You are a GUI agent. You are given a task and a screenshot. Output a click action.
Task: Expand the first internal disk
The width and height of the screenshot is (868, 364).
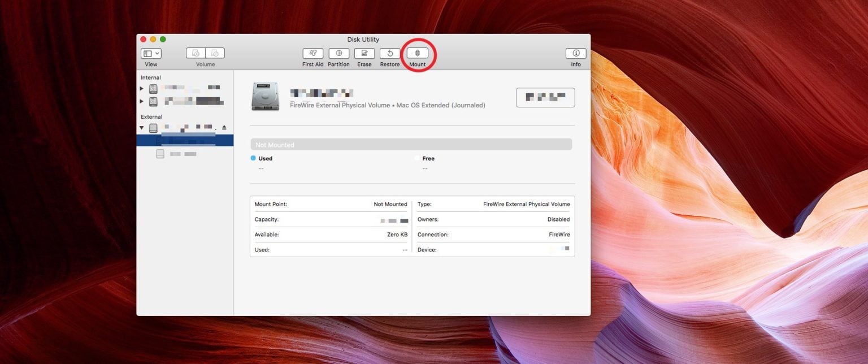click(x=141, y=88)
